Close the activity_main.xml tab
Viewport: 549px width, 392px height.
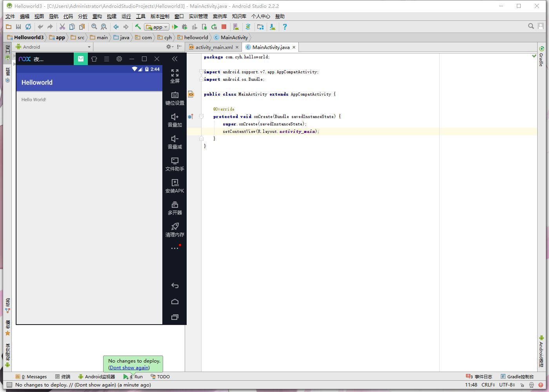coord(237,47)
